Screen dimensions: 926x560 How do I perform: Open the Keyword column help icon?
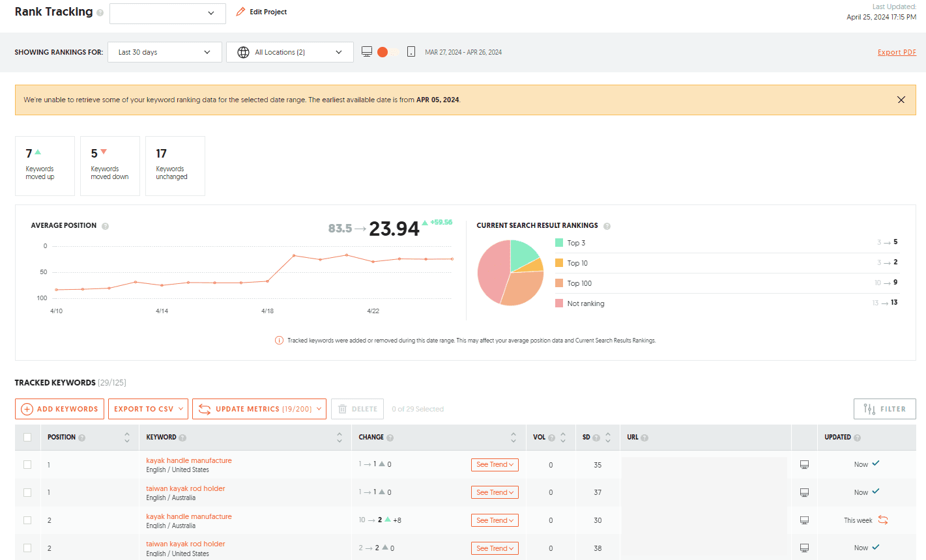tap(182, 438)
